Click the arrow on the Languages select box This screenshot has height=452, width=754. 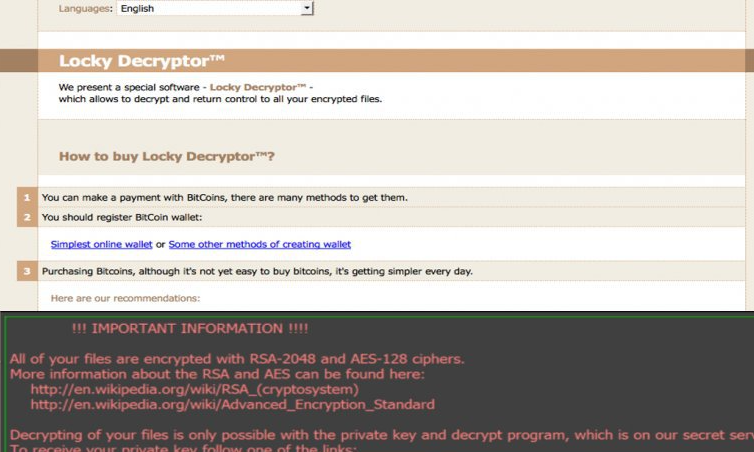tap(308, 8)
